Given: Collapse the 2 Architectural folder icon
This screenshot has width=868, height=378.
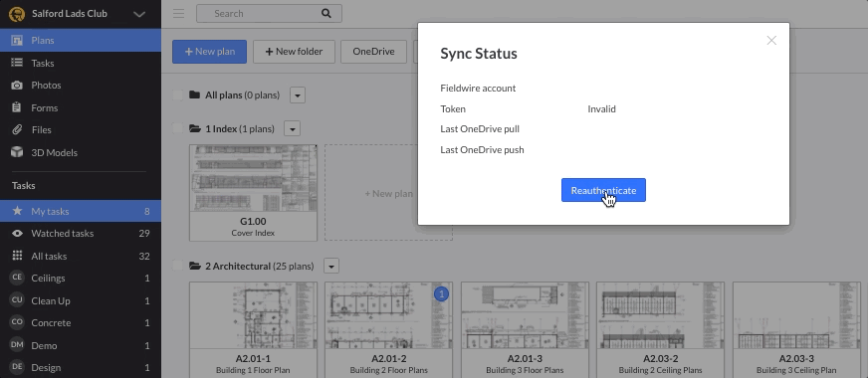Looking at the screenshot, I should click(x=194, y=266).
